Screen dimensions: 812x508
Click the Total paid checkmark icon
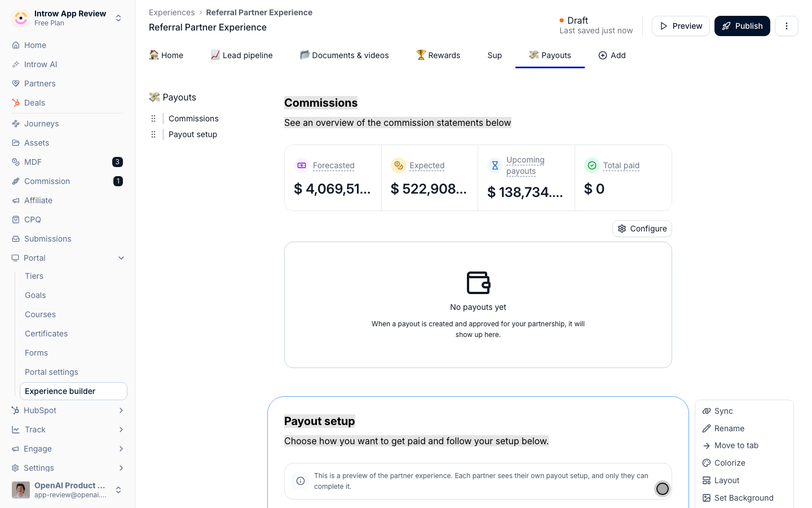(x=592, y=165)
